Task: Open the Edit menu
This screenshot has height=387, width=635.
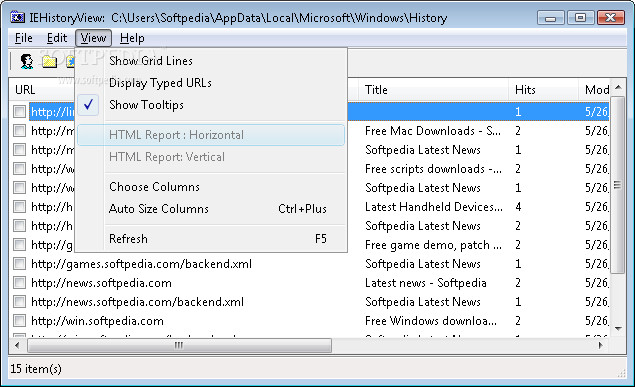Action: pos(57,38)
